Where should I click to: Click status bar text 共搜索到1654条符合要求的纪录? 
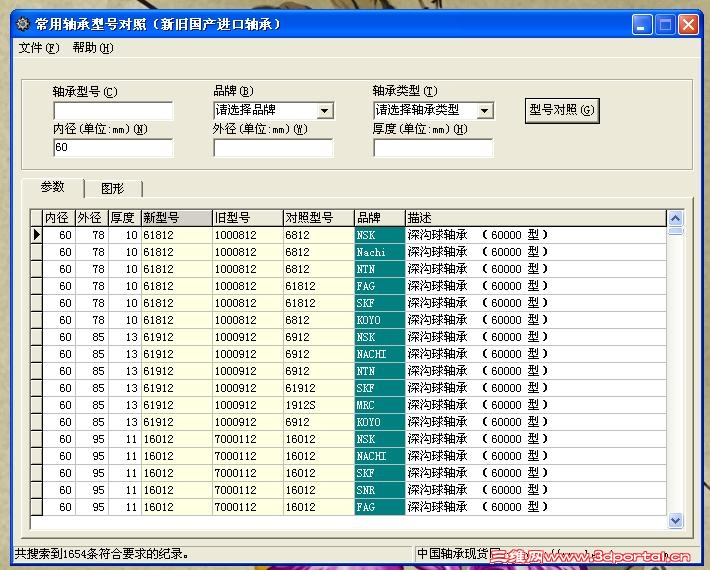102,554
